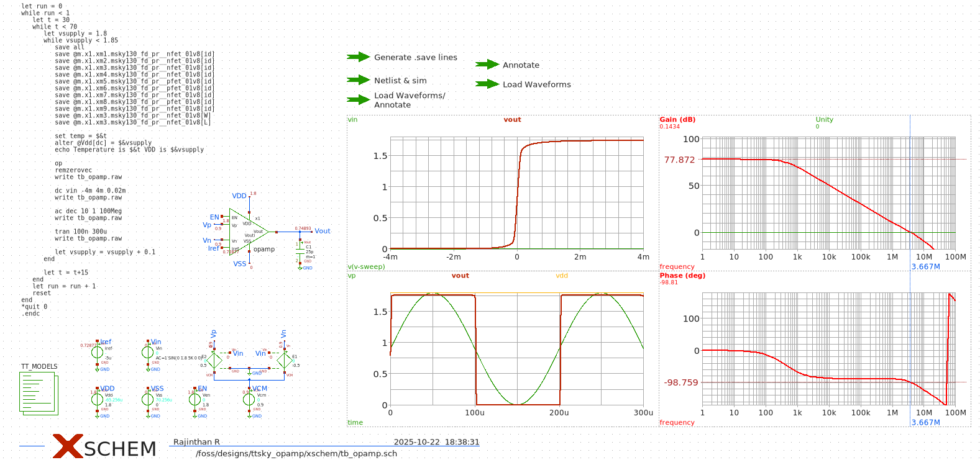Click the Vout net label at opamp output

pyautogui.click(x=323, y=231)
